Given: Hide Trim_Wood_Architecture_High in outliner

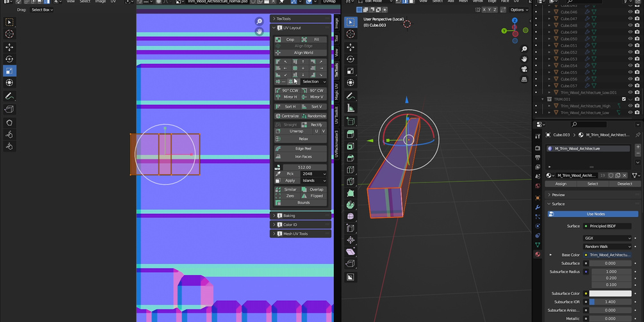Looking at the screenshot, I should click(x=630, y=106).
